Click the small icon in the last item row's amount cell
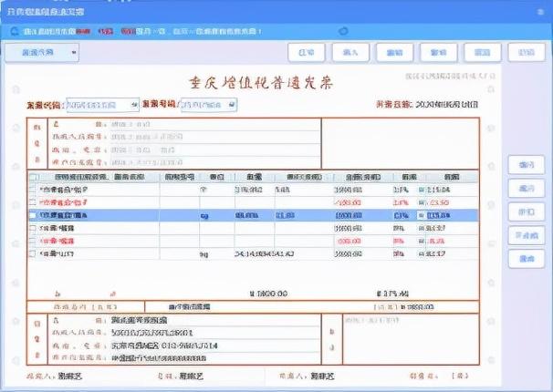The image size is (553, 392). 422,253
